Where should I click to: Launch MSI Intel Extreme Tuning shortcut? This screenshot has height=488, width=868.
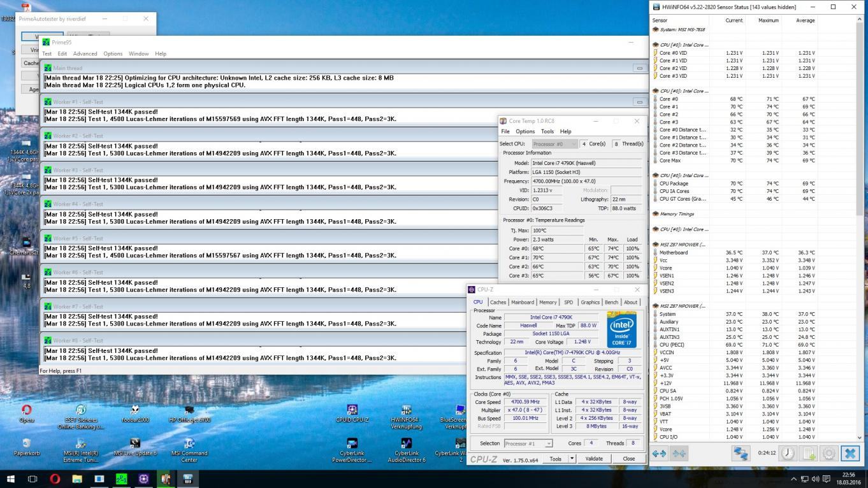click(81, 450)
